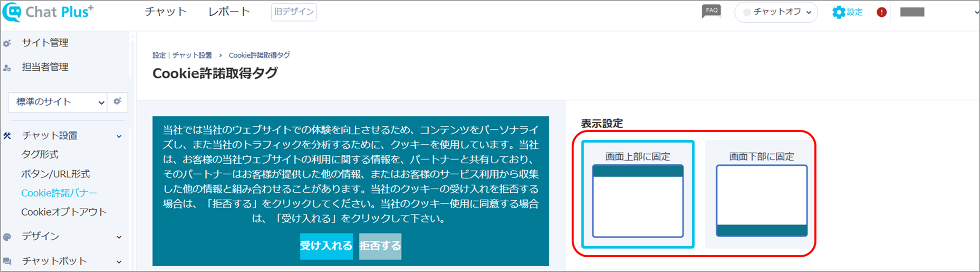The height and width of the screenshot is (272, 980).
Task: Click the Chat Plus logo
Action: [48, 12]
